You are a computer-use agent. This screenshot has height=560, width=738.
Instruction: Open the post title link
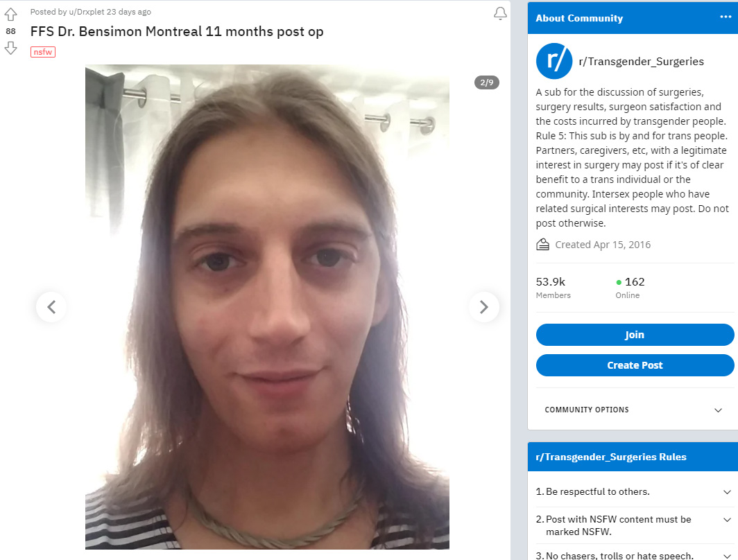177,31
